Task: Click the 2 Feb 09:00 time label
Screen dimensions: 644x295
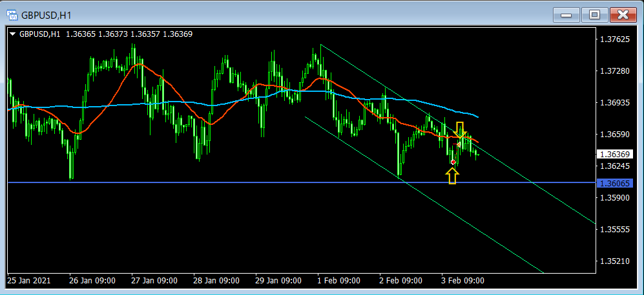Action: coord(401,281)
